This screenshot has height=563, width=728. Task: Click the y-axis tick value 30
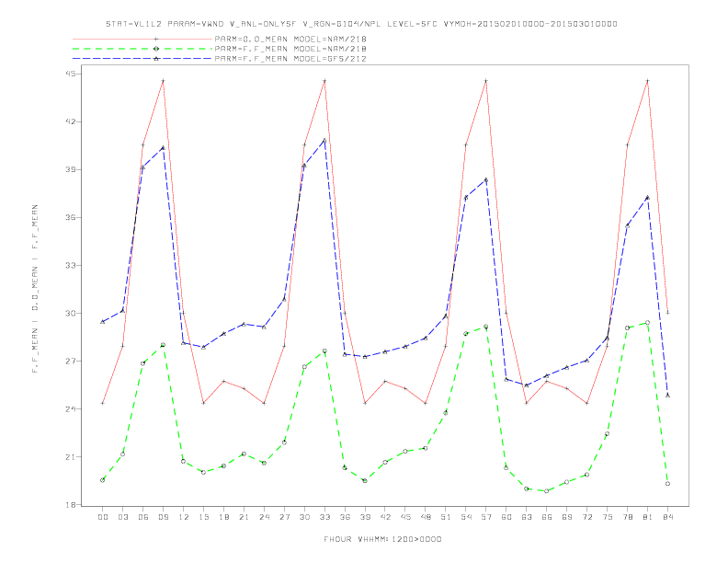coord(72,313)
